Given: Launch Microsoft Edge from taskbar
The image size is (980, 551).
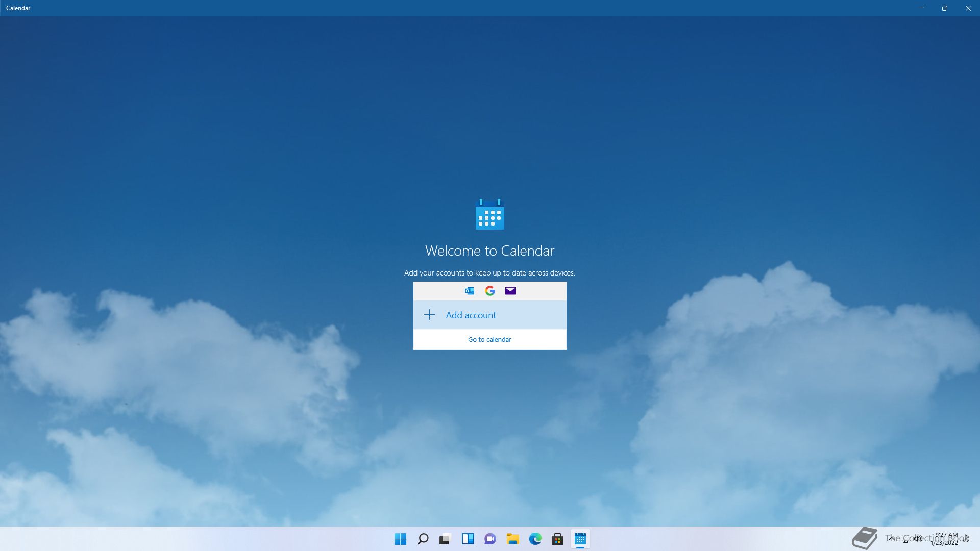Looking at the screenshot, I should 535,539.
